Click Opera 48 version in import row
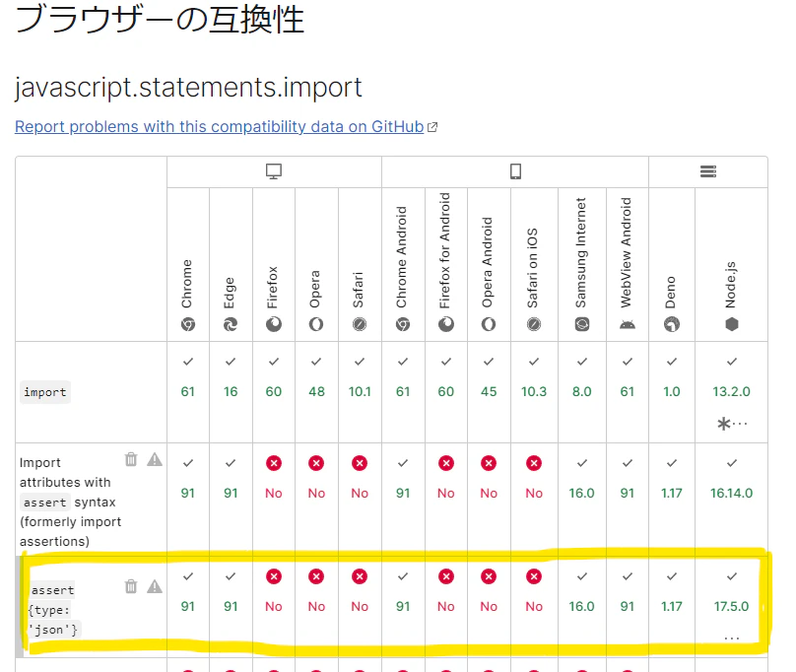Image resolution: width=796 pixels, height=672 pixels. point(316,391)
